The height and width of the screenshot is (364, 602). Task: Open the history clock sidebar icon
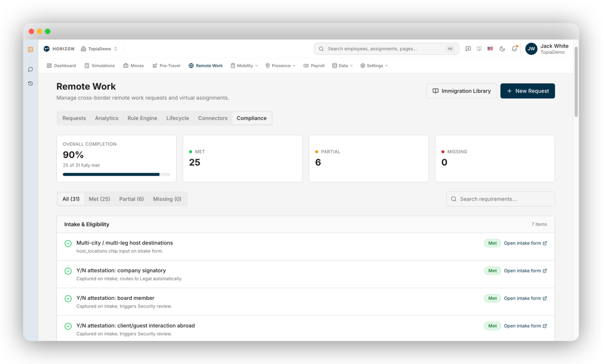pos(30,83)
